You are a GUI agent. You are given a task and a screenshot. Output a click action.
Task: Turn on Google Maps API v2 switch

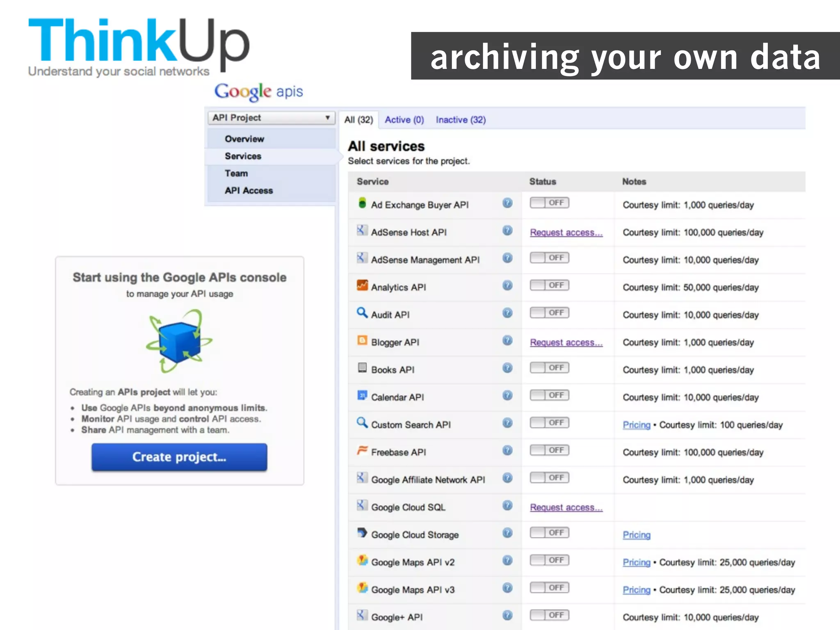pyautogui.click(x=550, y=560)
